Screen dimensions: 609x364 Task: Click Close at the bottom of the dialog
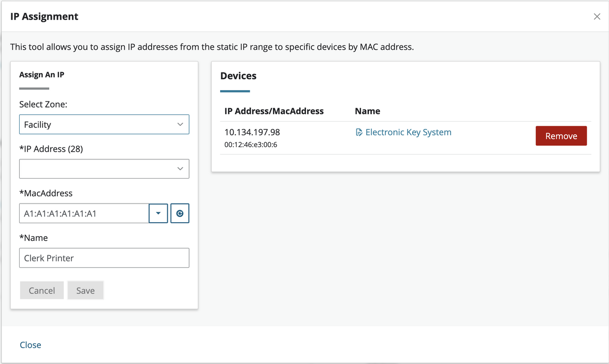pyautogui.click(x=30, y=344)
